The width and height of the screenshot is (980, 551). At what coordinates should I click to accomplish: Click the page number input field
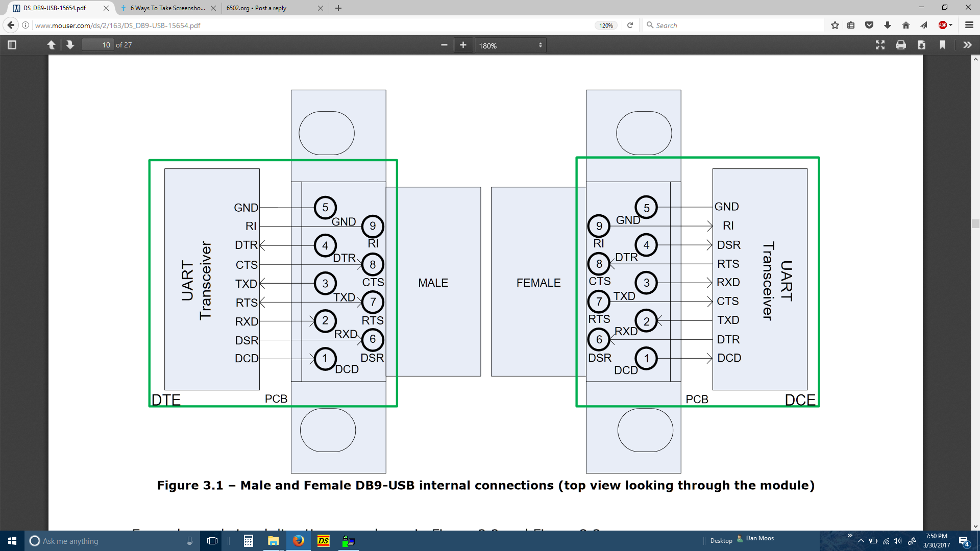(97, 45)
